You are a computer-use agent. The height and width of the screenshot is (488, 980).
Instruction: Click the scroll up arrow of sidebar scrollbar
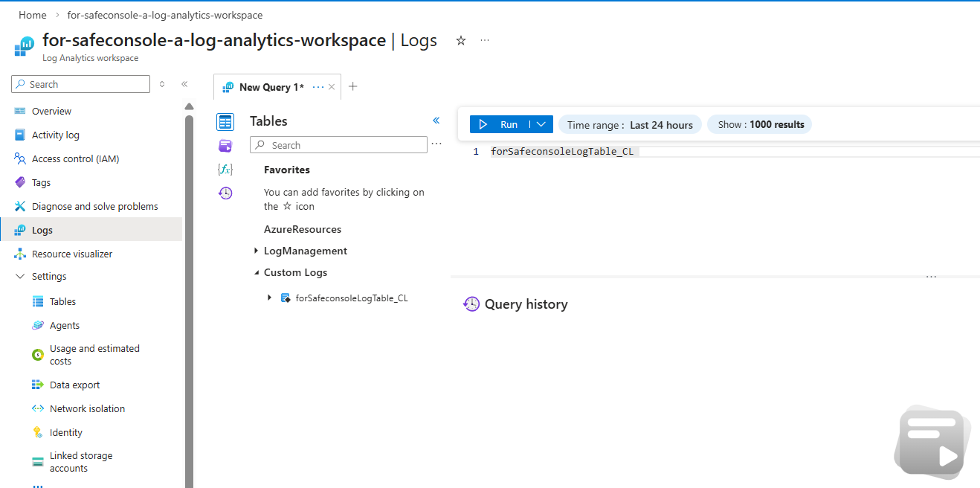189,106
